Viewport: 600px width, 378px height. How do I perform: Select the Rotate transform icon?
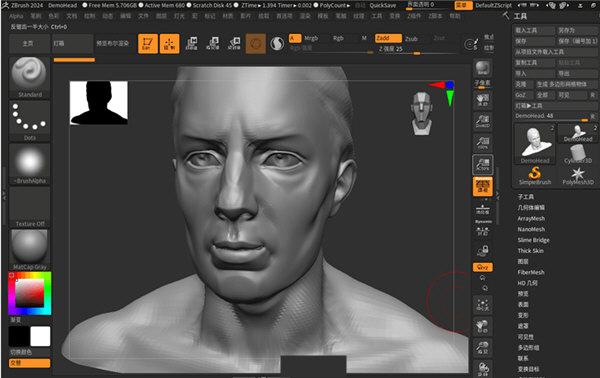(234, 43)
